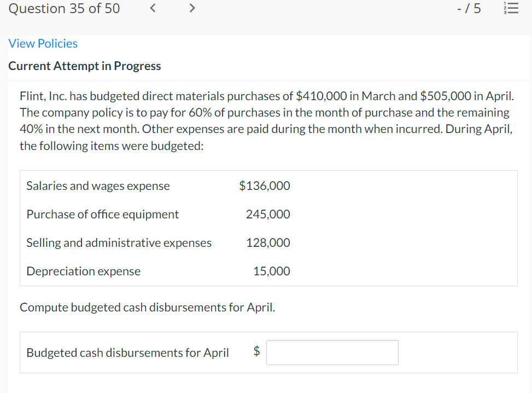Advance to the next question arrow
The height and width of the screenshot is (393, 532).
click(x=191, y=9)
